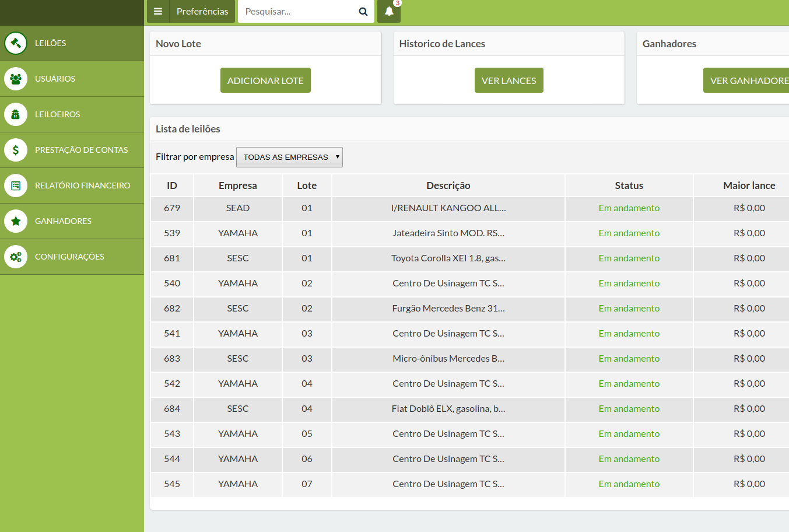Open the Leilões menu item

point(72,43)
